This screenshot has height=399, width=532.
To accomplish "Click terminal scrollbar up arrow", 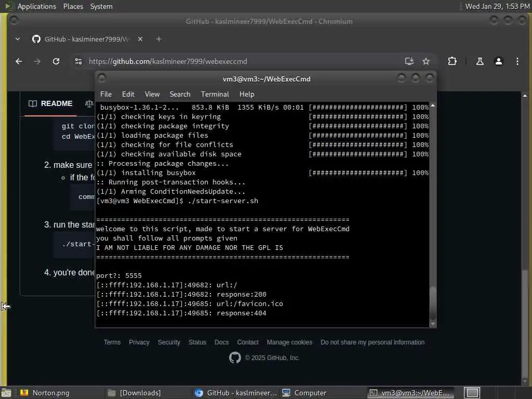I will (x=433, y=105).
